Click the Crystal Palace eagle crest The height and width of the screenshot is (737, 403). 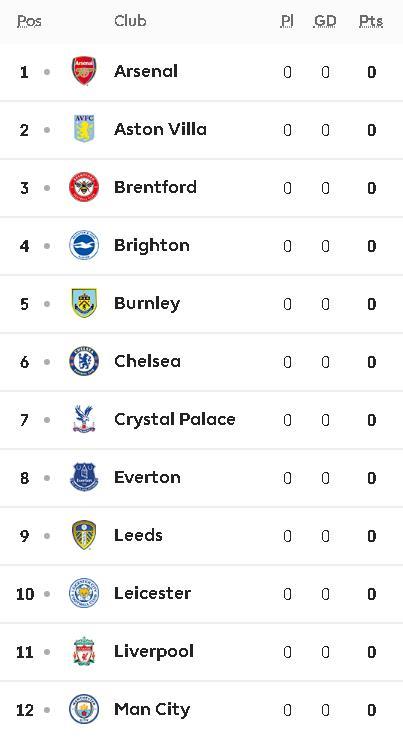(x=84, y=419)
